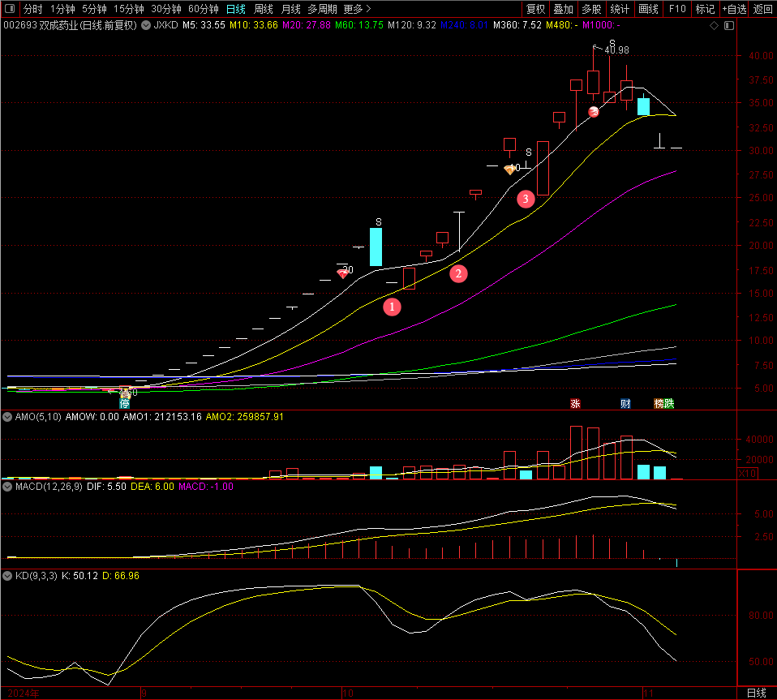
Task: Click the 停 suspension marker icon
Action: [125, 403]
